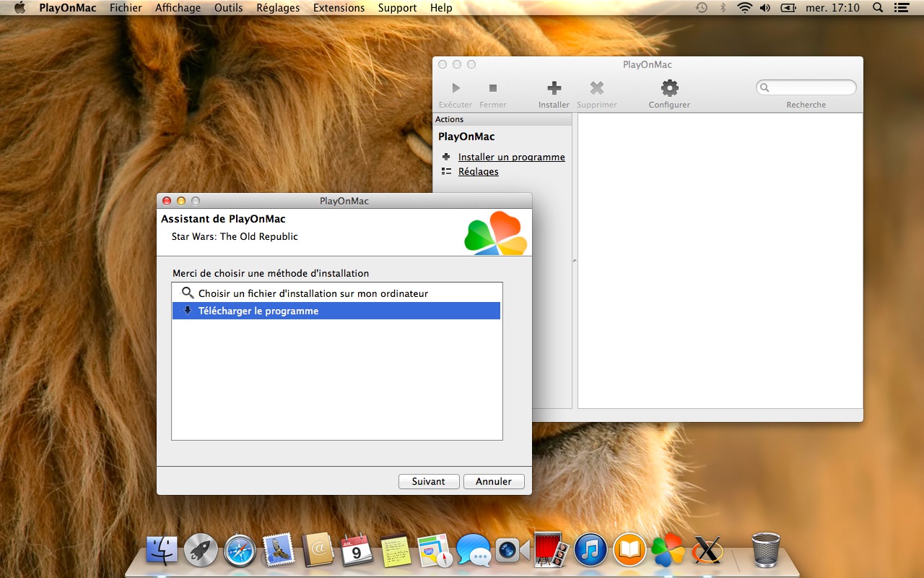Open Maps icon in the Dock
The width and height of the screenshot is (924, 578).
click(x=435, y=551)
